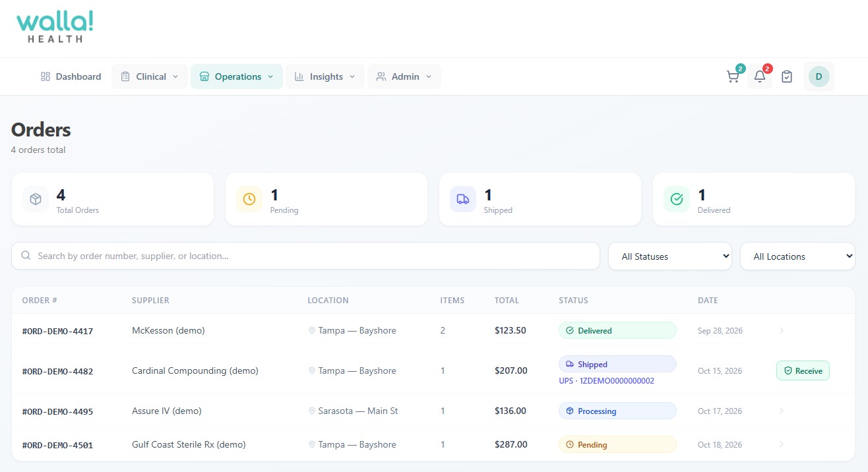Click the Shipped truck icon card

click(x=463, y=199)
